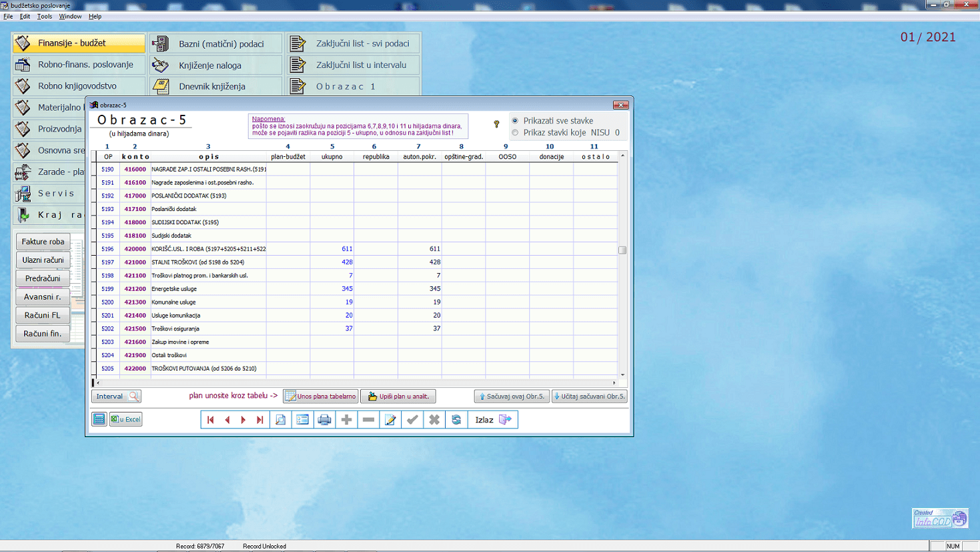The width and height of the screenshot is (980, 552).
Task: Open the File menu
Action: coord(8,16)
